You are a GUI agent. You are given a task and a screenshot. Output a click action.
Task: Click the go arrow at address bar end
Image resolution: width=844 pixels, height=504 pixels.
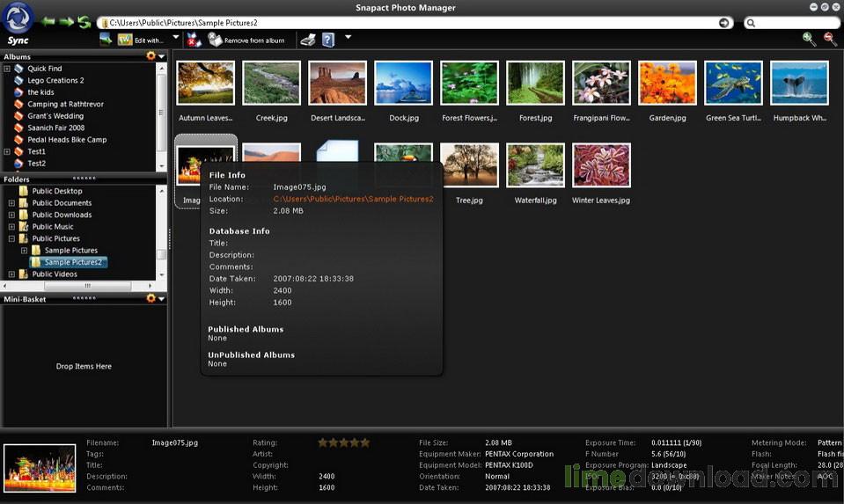point(724,23)
